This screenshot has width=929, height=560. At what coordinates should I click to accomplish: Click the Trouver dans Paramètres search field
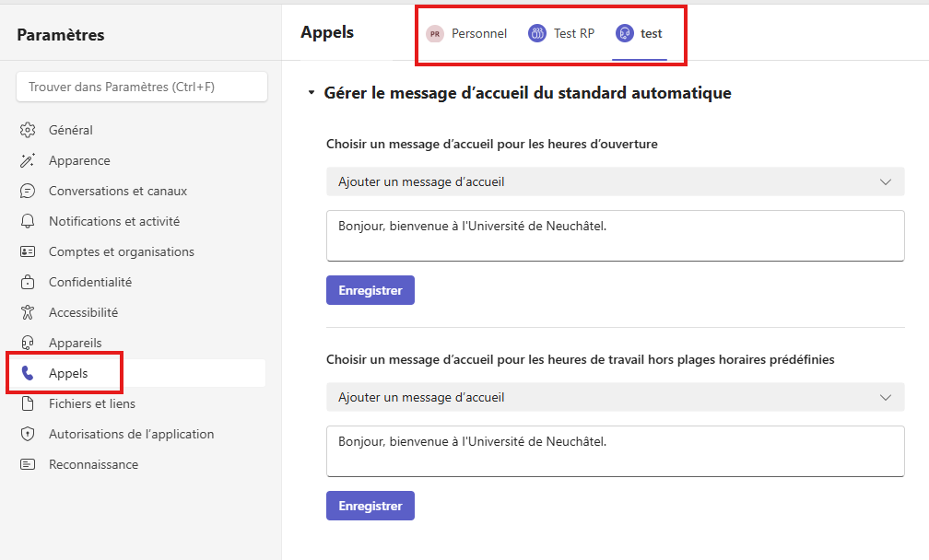pos(141,86)
